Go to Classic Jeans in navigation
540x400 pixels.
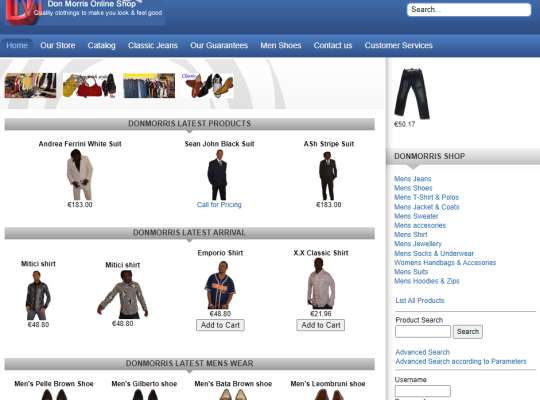coord(153,45)
